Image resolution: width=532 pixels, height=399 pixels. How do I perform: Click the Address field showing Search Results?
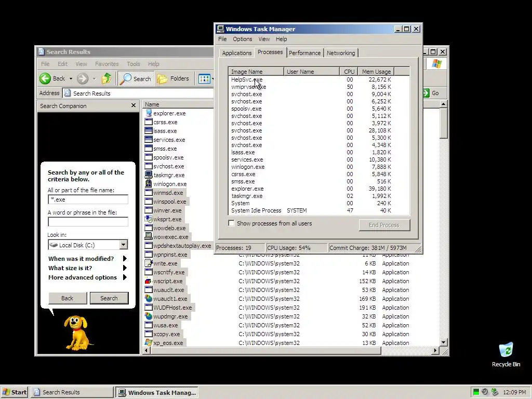[x=138, y=93]
